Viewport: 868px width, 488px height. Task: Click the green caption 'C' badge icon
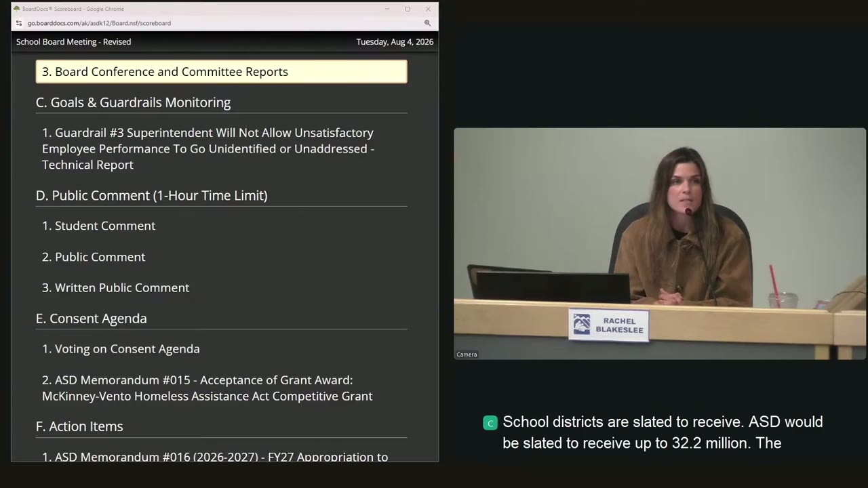(490, 423)
